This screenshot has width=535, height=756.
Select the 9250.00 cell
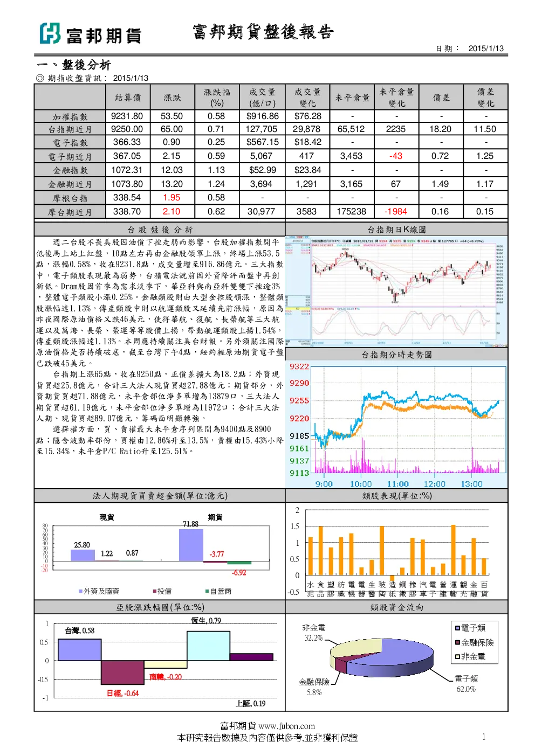tap(127, 129)
